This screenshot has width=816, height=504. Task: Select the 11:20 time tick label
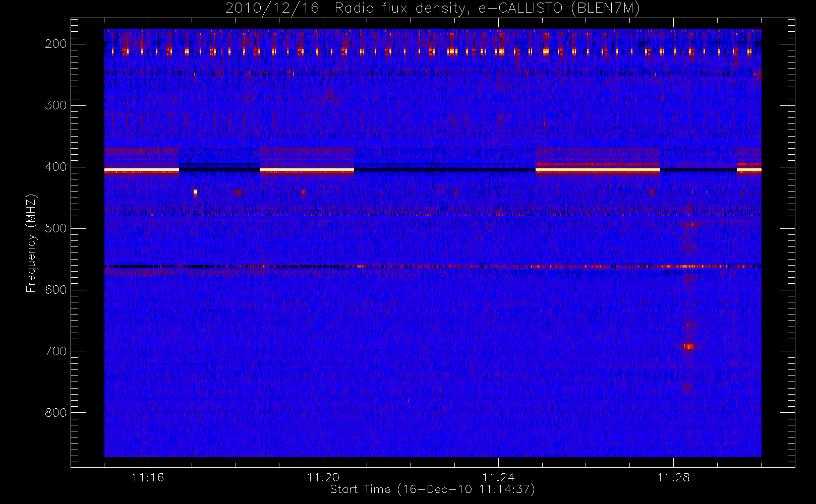(323, 477)
